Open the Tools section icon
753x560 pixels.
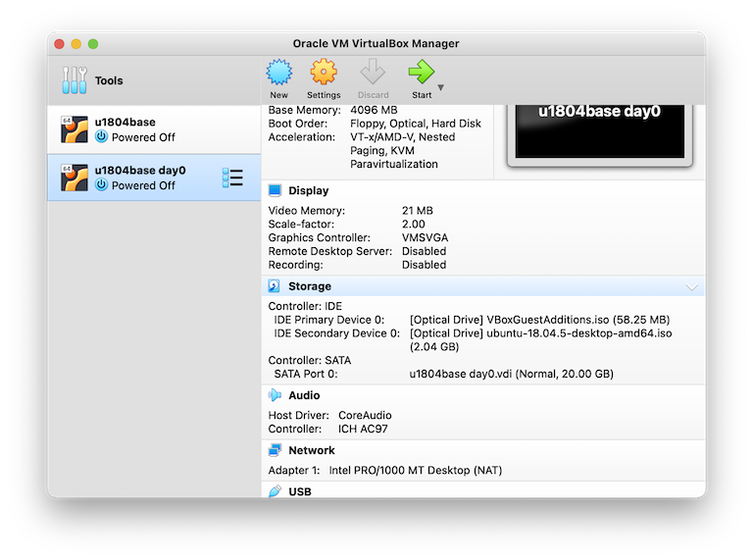click(75, 79)
